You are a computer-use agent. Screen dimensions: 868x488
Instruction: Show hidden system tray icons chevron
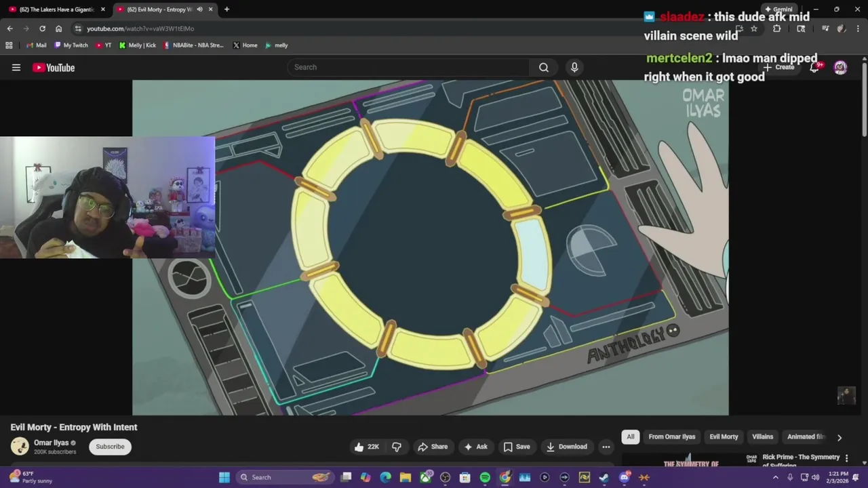tap(776, 477)
